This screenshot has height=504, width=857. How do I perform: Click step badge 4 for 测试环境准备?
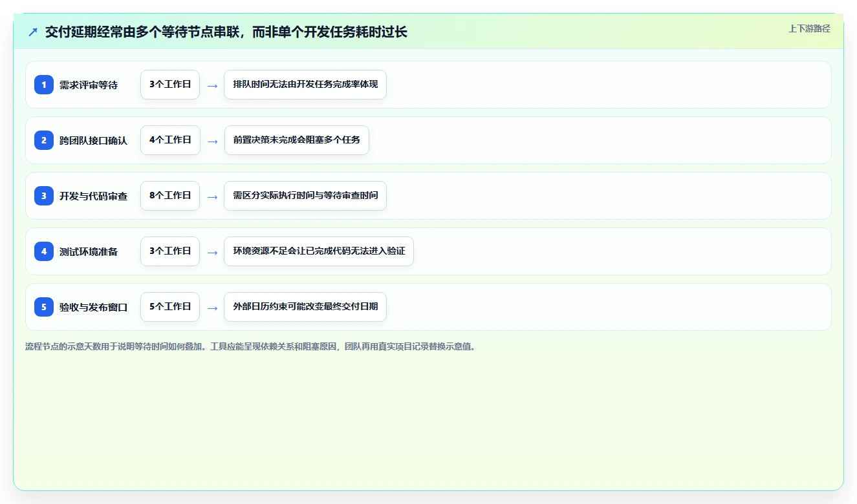(44, 251)
